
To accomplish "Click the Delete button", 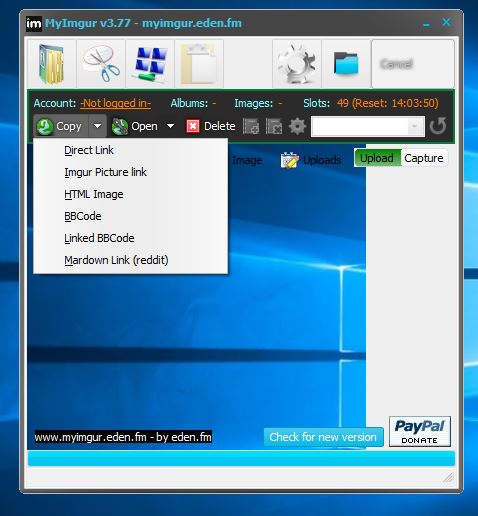I will click(211, 126).
